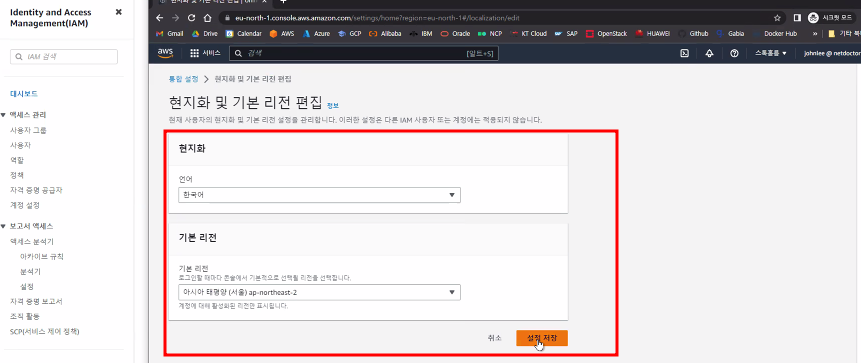Open Credential report in IAM sidebar
Image resolution: width=861 pixels, height=363 pixels.
36,301
